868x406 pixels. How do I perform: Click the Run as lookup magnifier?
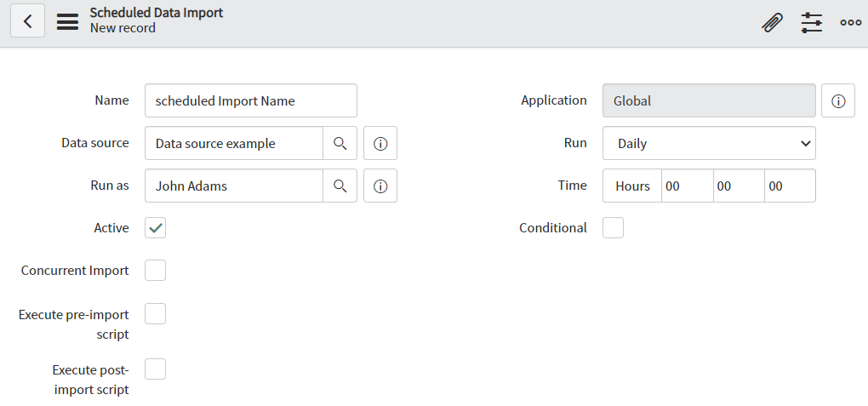[x=340, y=186]
